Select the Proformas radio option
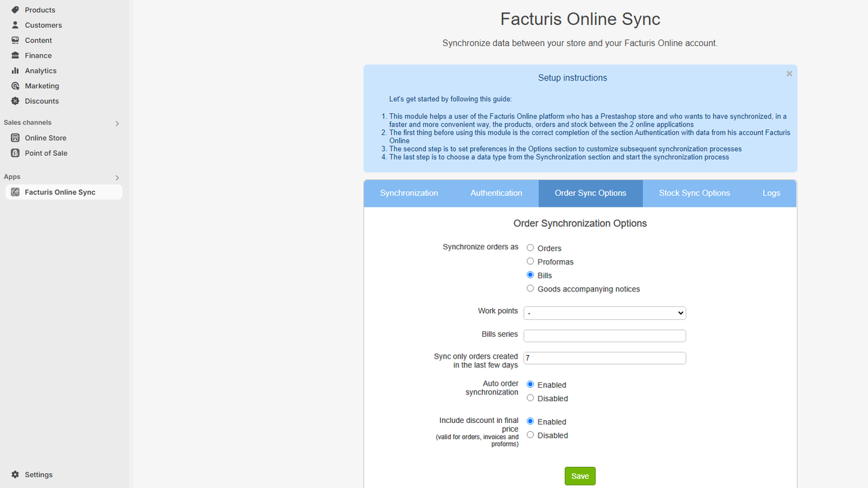868x488 pixels. [x=530, y=262]
